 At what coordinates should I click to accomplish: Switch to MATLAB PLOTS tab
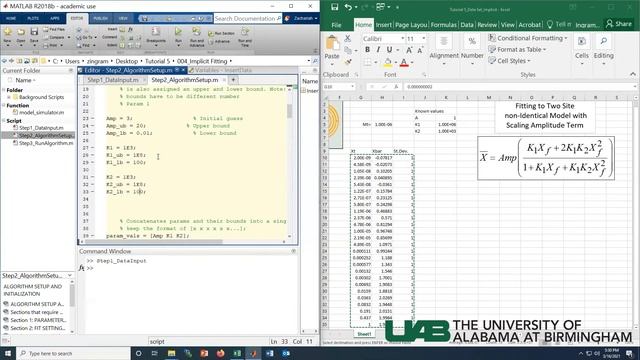tap(33, 18)
